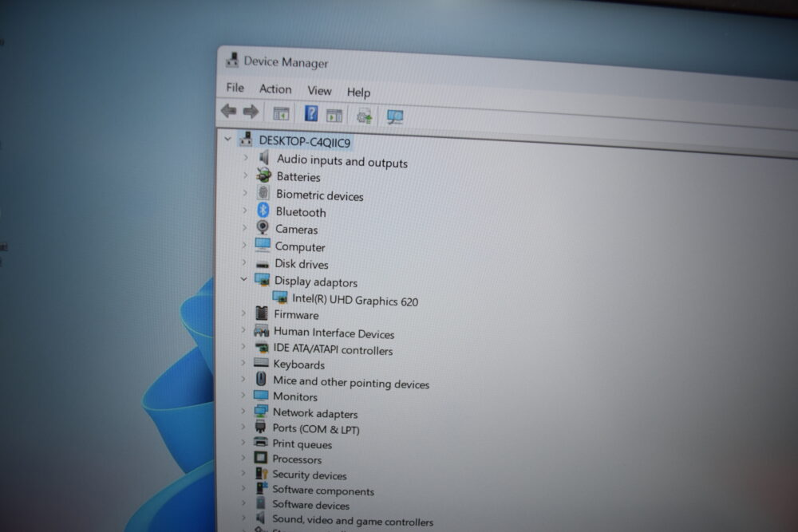
Task: Click the Display adaptors icon
Action: tap(262, 279)
